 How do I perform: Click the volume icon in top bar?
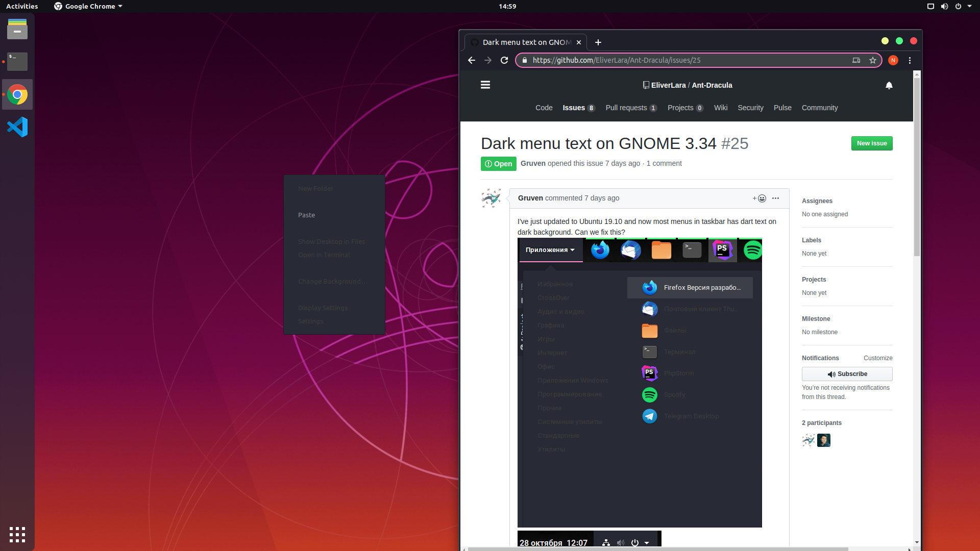(x=944, y=6)
